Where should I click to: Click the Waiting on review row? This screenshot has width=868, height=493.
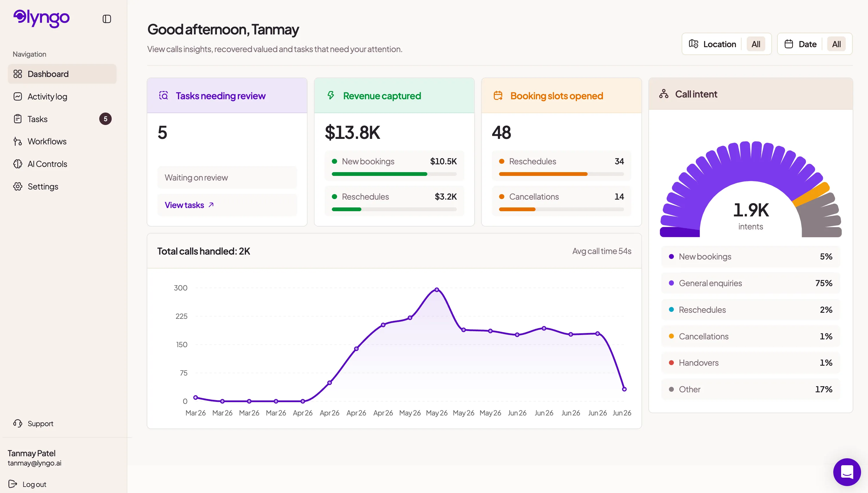[x=227, y=177]
